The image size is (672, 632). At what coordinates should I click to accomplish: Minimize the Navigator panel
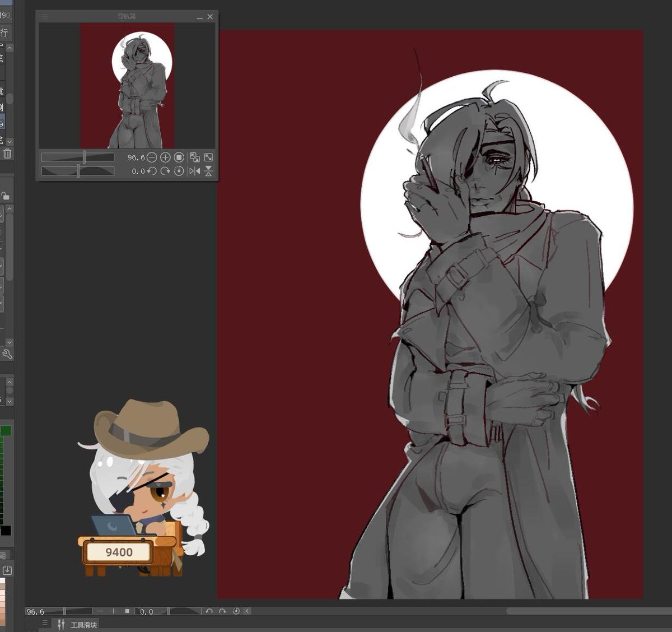tap(200, 17)
